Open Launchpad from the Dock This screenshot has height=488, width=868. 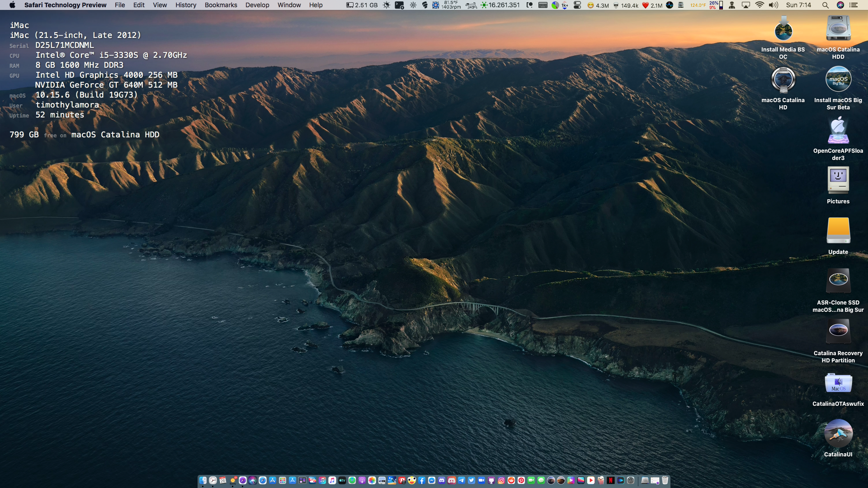pyautogui.click(x=283, y=480)
